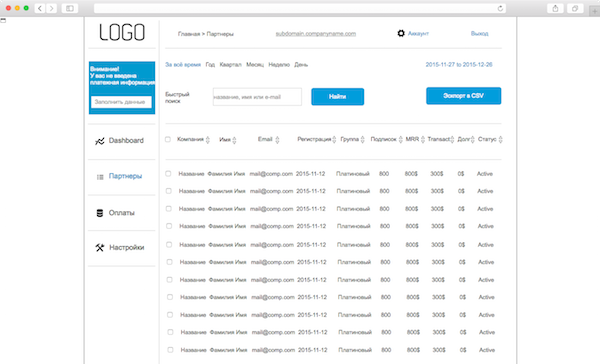Click the Заполнить данные button
Image resolution: width=600 pixels, height=364 pixels.
pos(121,102)
